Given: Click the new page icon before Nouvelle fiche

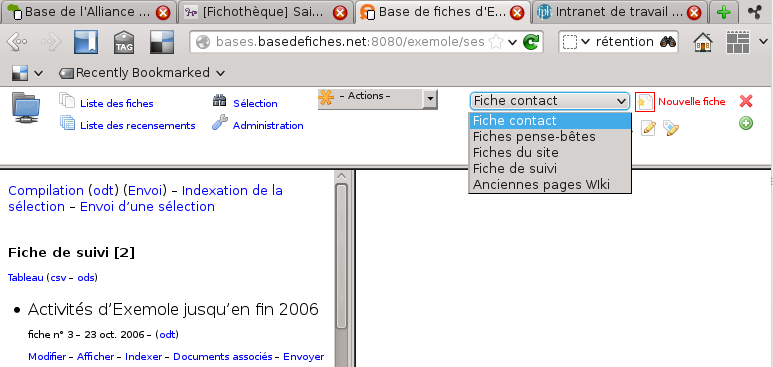Looking at the screenshot, I should click(645, 102).
